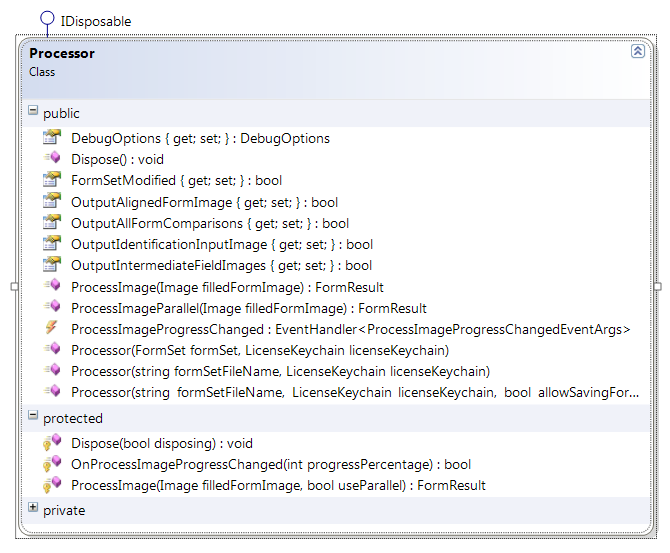Click the ProcessImageProgressChanged event lightning icon
Viewport: 670px width, 553px height.
(51, 328)
